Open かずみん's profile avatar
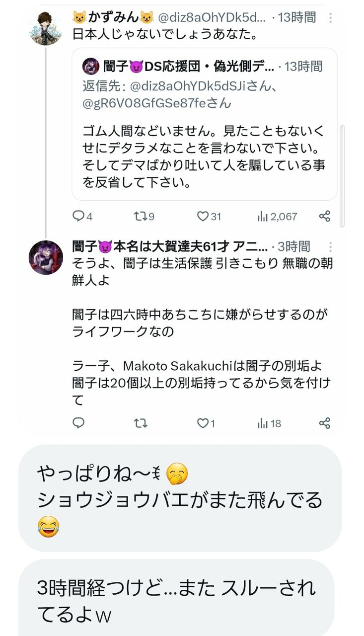 [x=45, y=28]
